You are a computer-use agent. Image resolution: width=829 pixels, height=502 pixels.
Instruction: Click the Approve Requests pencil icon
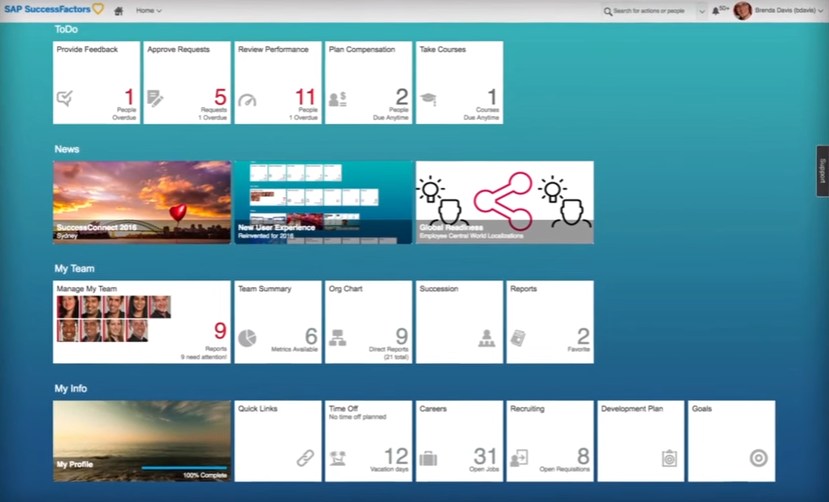coord(155,99)
